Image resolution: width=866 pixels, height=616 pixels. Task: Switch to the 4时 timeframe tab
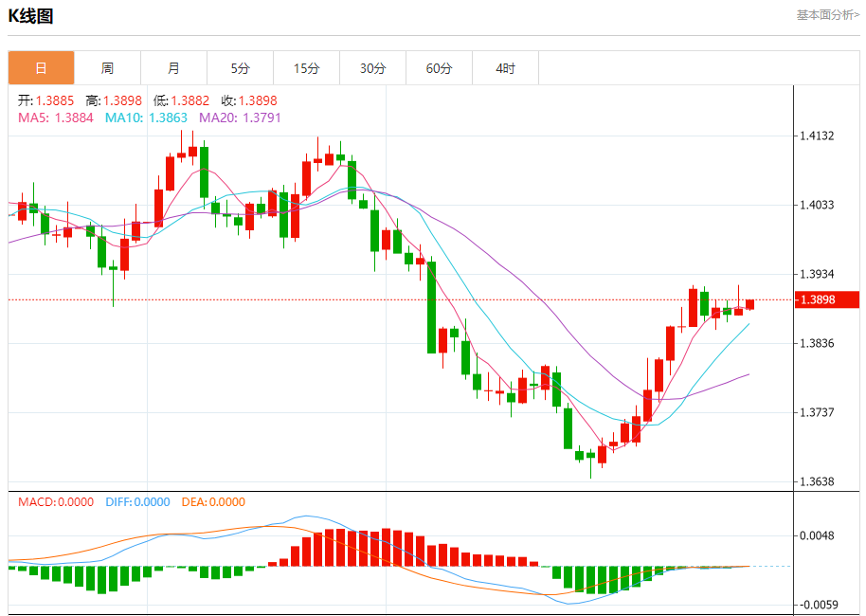505,68
